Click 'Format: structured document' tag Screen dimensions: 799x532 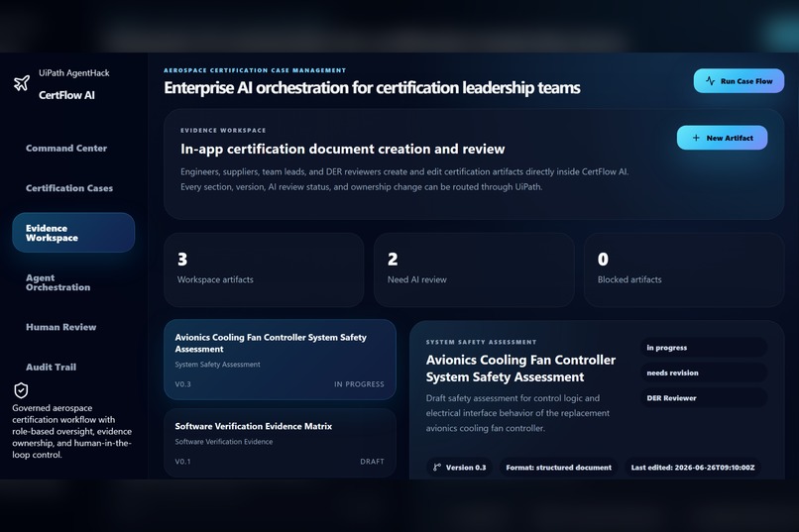558,468
